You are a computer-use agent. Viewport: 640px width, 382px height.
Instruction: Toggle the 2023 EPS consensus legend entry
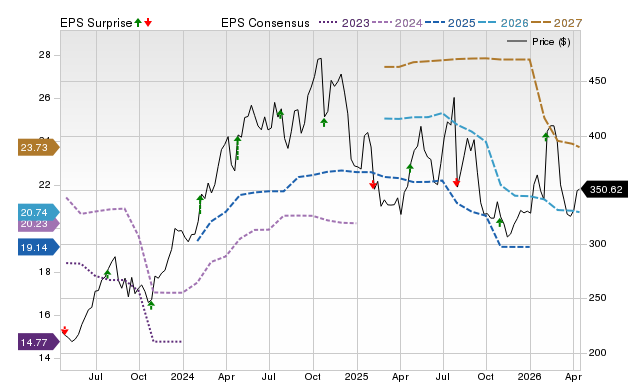coord(344,23)
